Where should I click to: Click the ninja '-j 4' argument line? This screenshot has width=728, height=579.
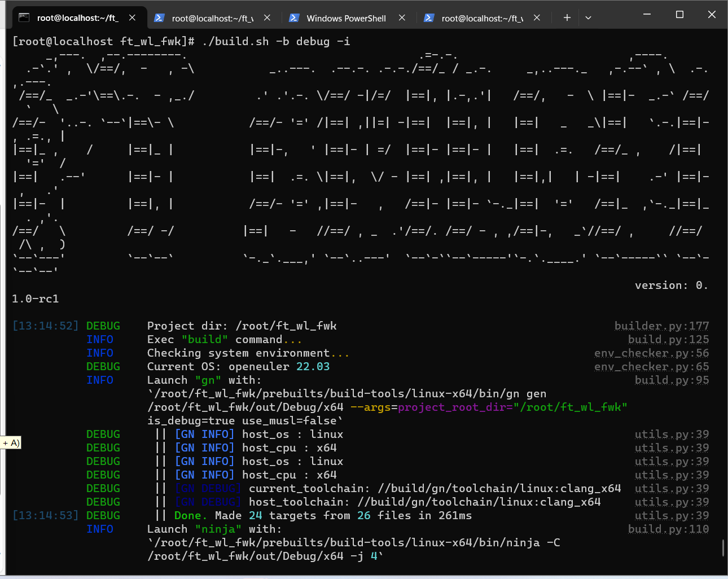tap(265, 556)
